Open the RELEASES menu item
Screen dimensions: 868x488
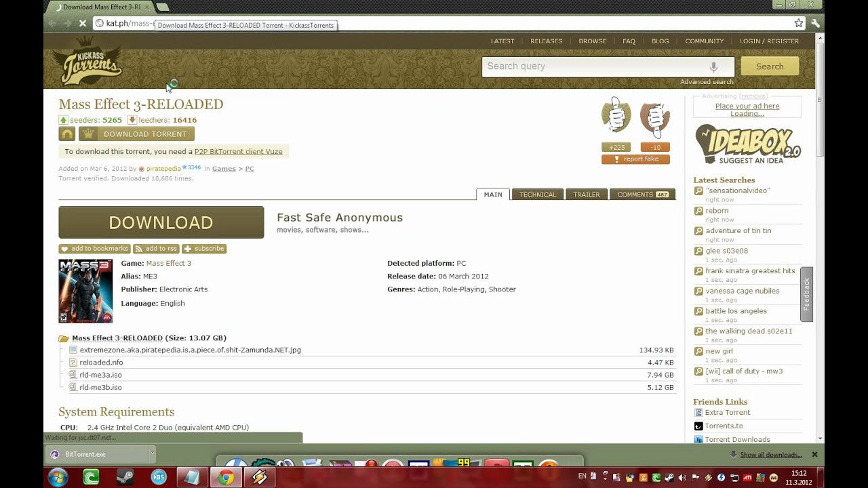pos(547,41)
